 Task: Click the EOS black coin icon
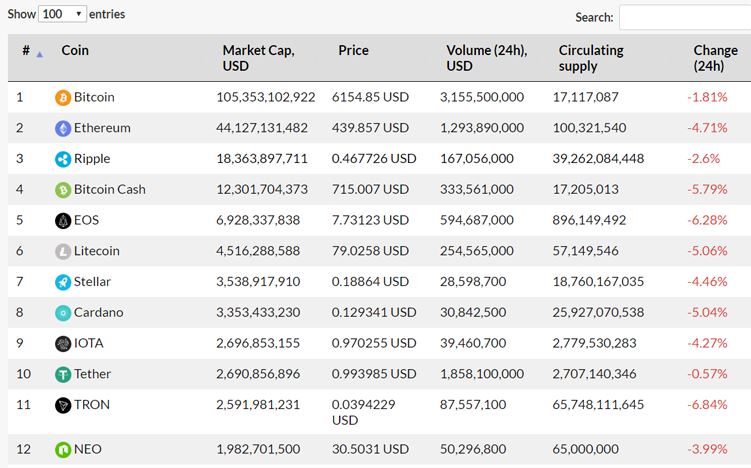point(63,221)
